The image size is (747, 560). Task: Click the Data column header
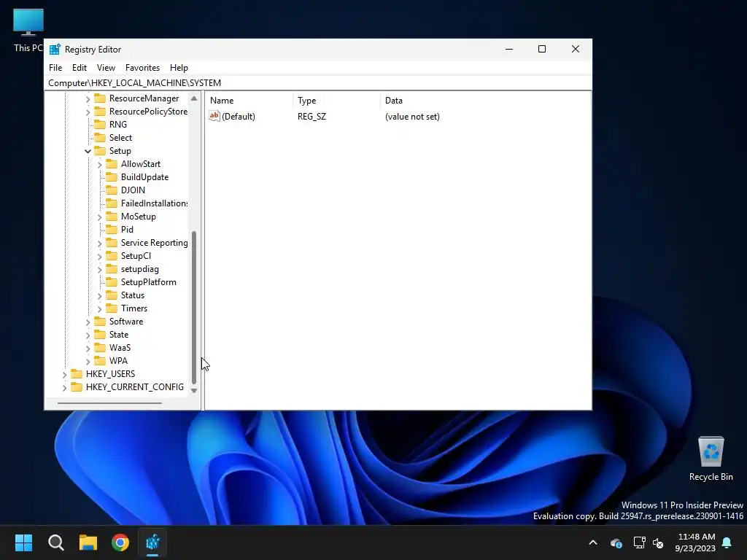[x=485, y=101]
